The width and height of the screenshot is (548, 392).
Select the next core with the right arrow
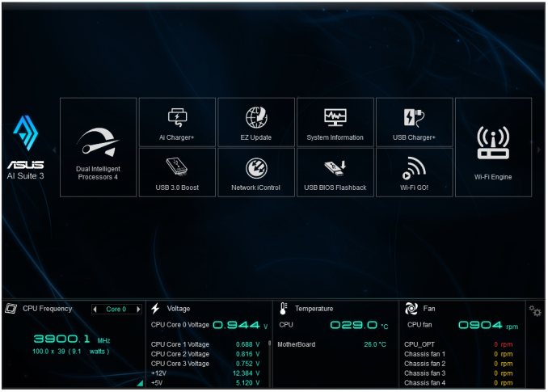(x=138, y=310)
